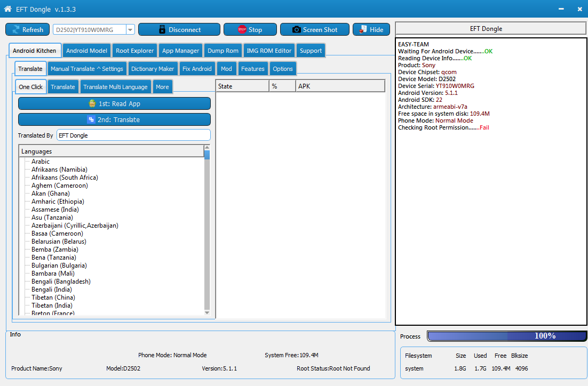Select Aghem (Cameroon) language
Image resolution: width=588 pixels, height=386 pixels.
[x=60, y=186]
